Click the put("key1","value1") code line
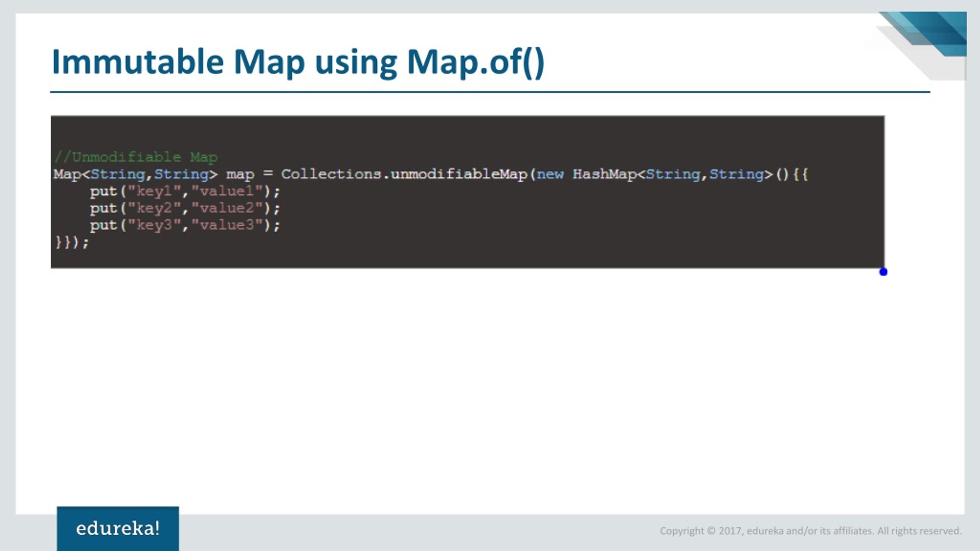Screen dimensions: 980x551 point(186,191)
